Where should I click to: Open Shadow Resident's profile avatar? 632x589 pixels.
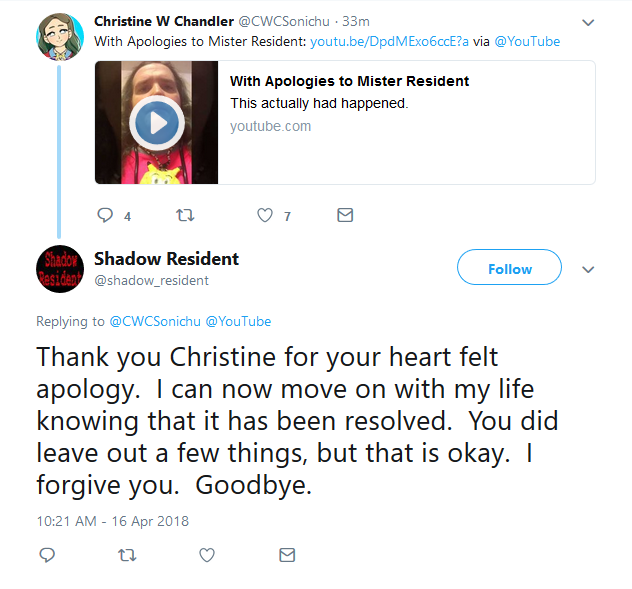click(x=60, y=269)
